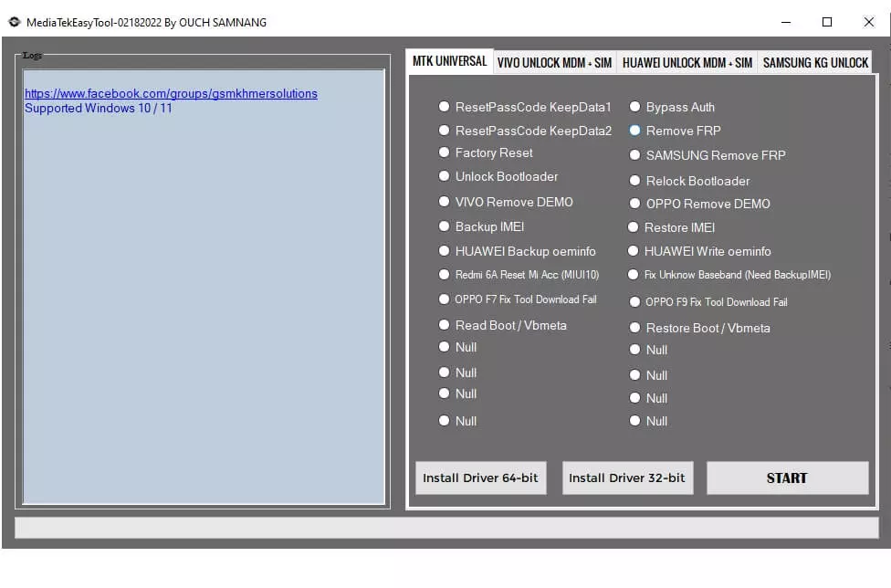Choose Redmi 6A Reset Mi Acc option
This screenshot has height=588, width=891.
[445, 275]
